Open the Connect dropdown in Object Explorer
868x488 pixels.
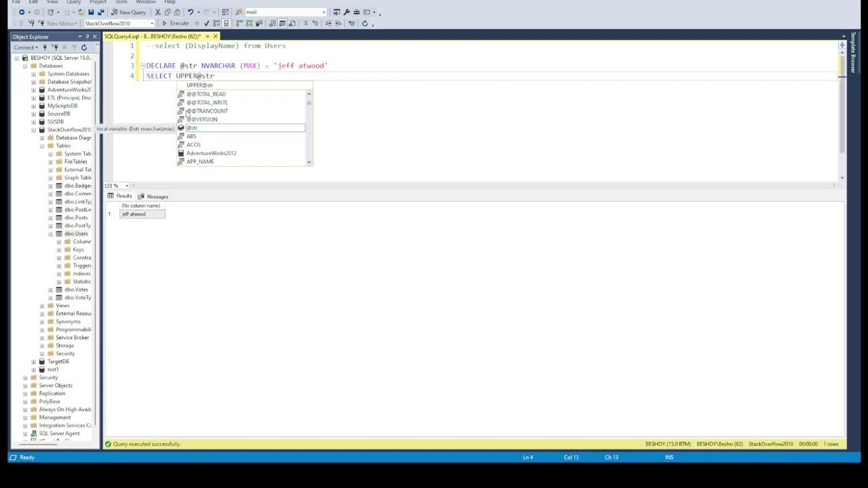tap(25, 47)
